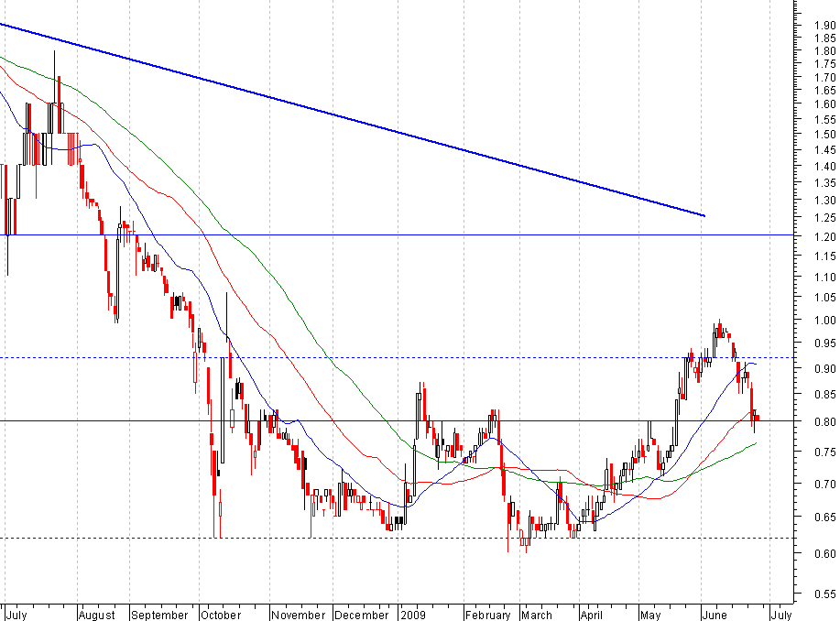Select the 1.45 price axis value
840x621 pixels.
click(x=825, y=150)
